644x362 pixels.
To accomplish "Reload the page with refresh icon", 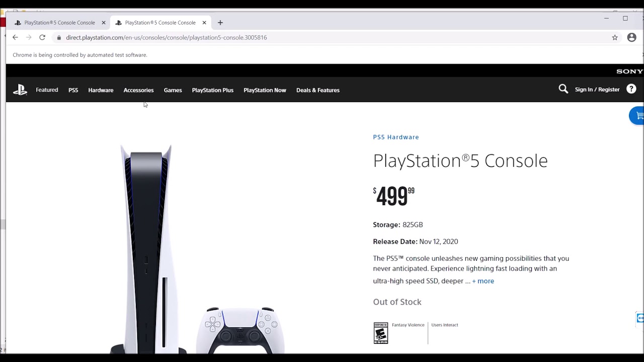I will 42,37.
